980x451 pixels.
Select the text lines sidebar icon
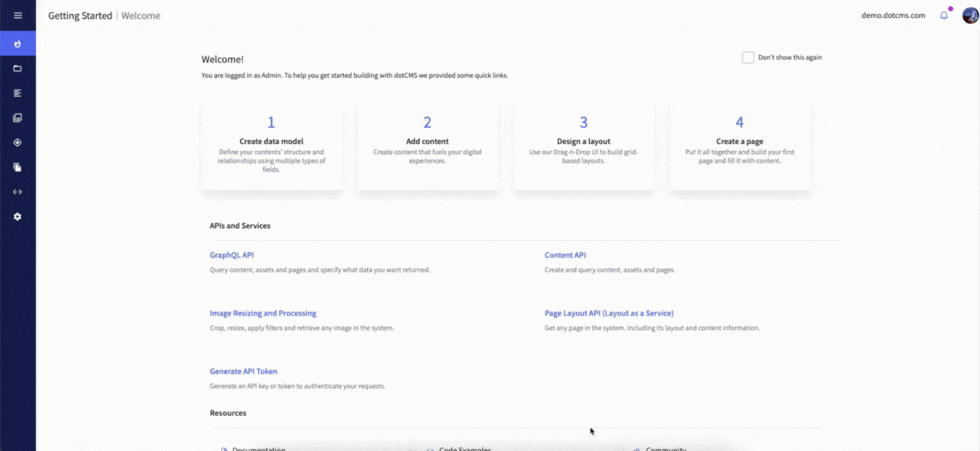point(17,93)
